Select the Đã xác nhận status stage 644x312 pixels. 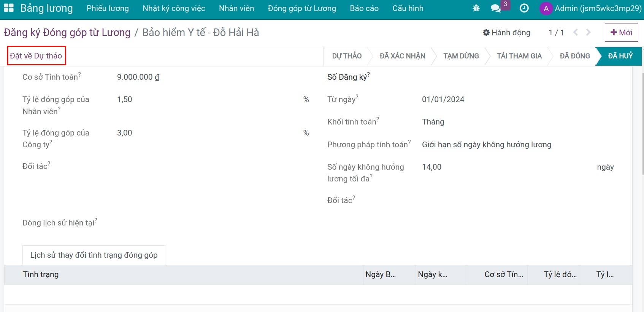coord(402,56)
